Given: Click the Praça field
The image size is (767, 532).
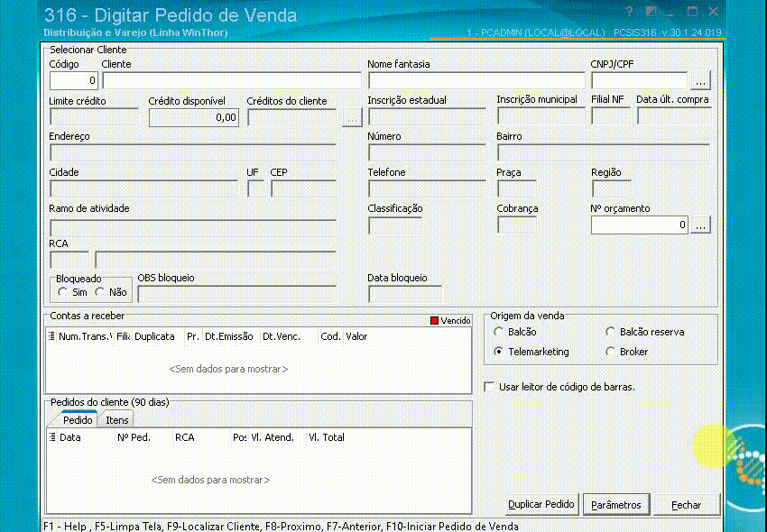Looking at the screenshot, I should 516,188.
